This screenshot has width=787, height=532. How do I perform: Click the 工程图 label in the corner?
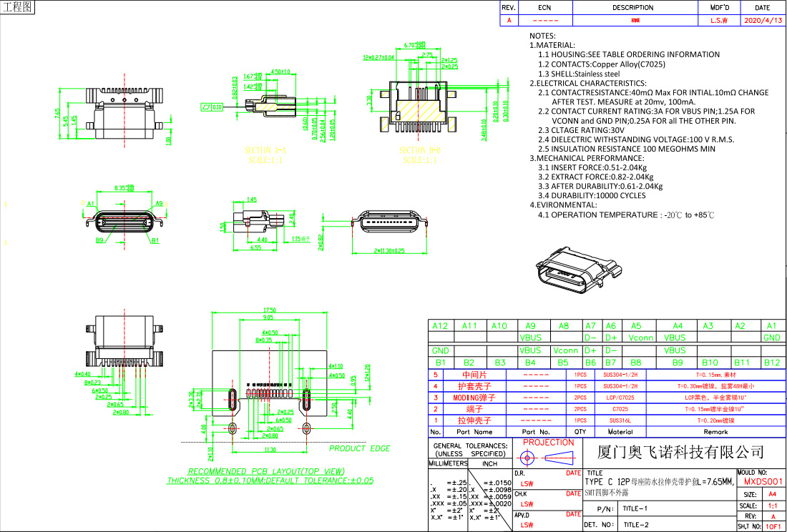[x=17, y=7]
